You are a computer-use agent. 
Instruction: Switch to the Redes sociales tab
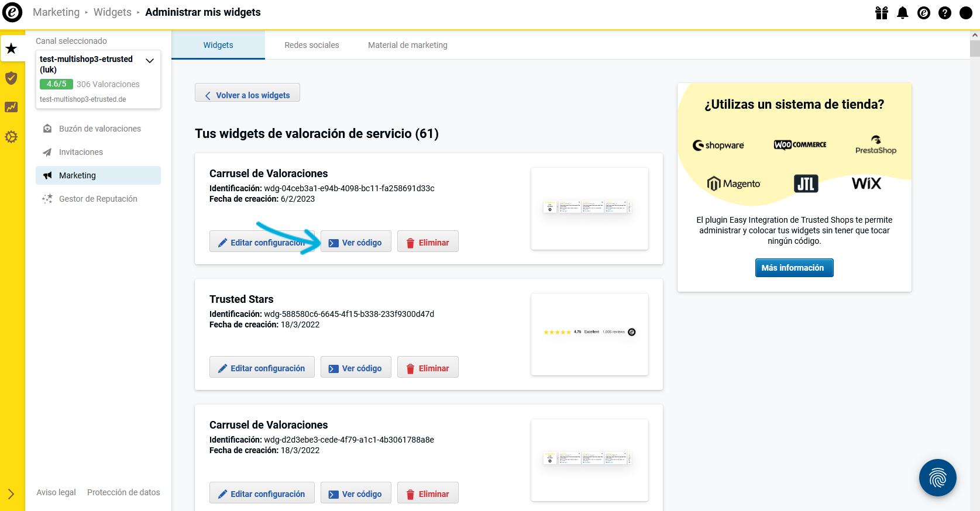[x=312, y=45]
